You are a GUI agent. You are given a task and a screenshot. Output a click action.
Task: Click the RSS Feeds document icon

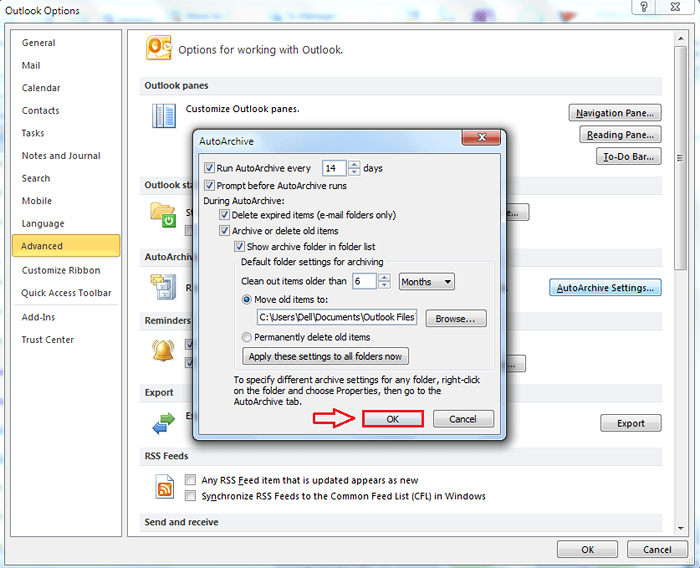click(x=164, y=487)
